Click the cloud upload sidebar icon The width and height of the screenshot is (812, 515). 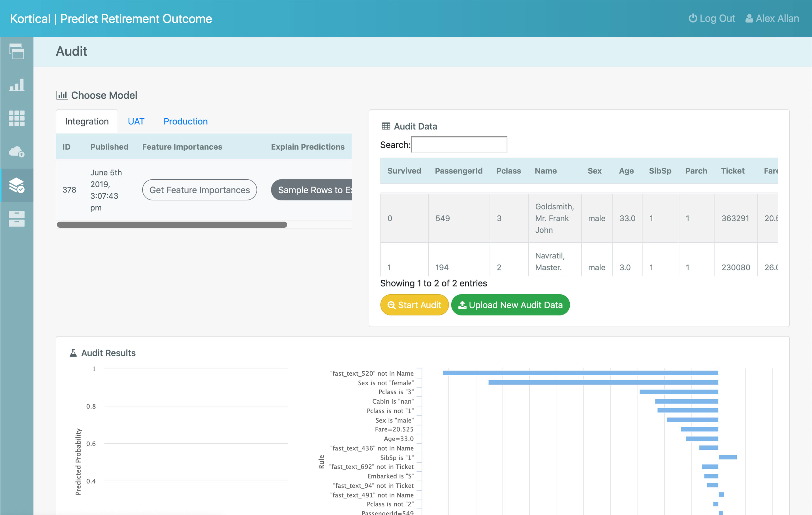click(16, 152)
